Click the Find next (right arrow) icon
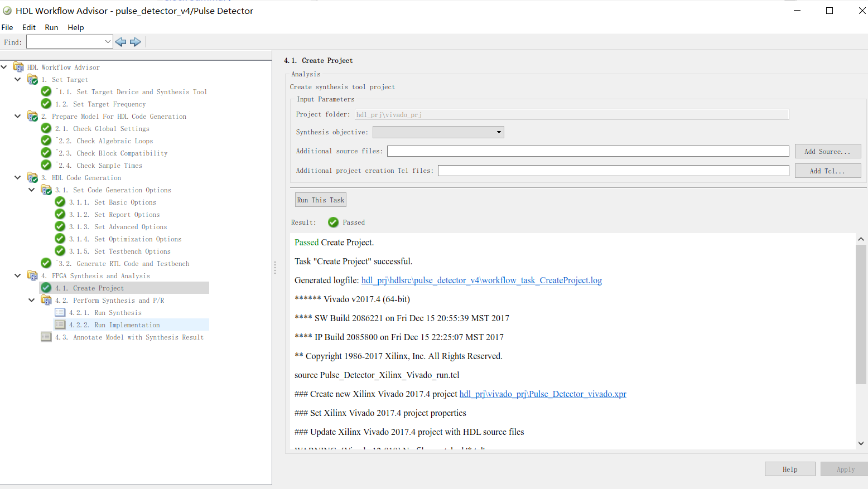The width and height of the screenshot is (868, 489). [x=136, y=42]
